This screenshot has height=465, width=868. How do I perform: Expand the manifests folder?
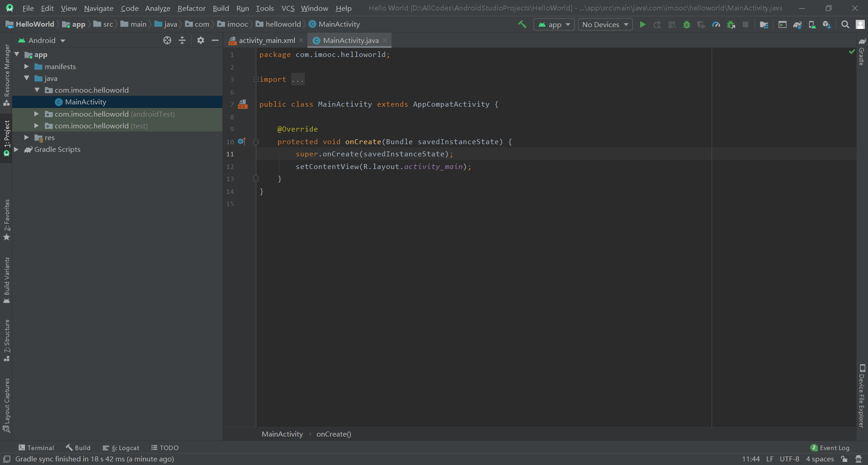tap(27, 66)
